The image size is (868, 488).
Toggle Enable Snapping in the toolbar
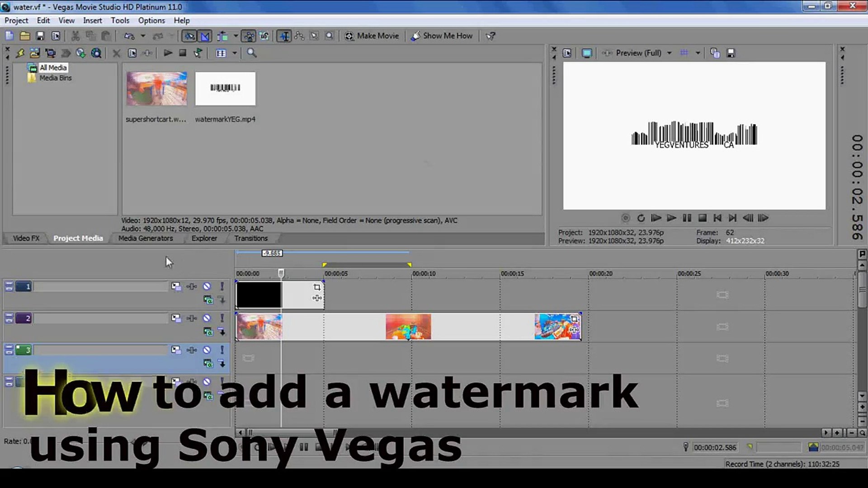[x=189, y=36]
